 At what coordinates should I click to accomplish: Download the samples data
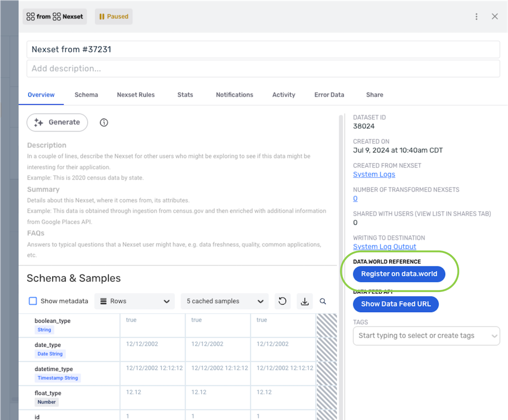pyautogui.click(x=305, y=301)
